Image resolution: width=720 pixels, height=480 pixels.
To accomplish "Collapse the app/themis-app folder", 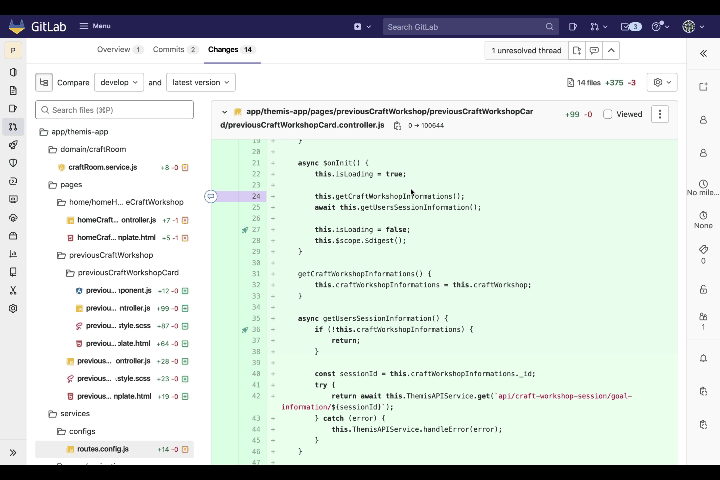I will (x=74, y=132).
